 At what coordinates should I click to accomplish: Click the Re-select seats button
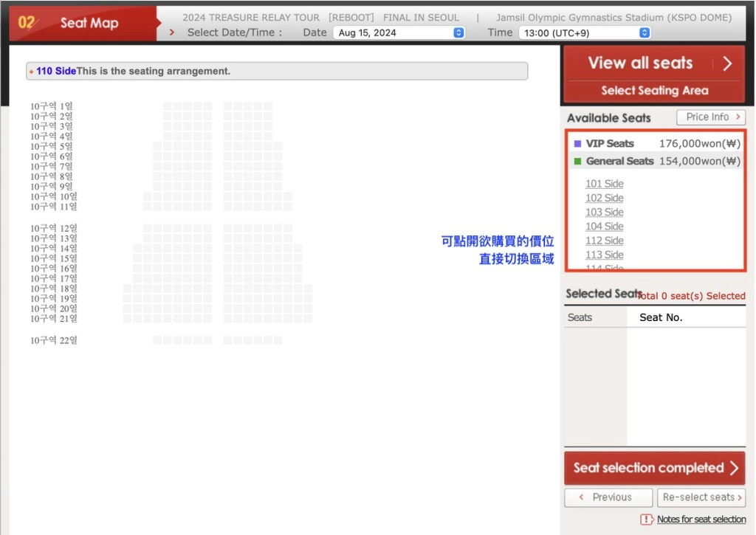[x=701, y=497]
